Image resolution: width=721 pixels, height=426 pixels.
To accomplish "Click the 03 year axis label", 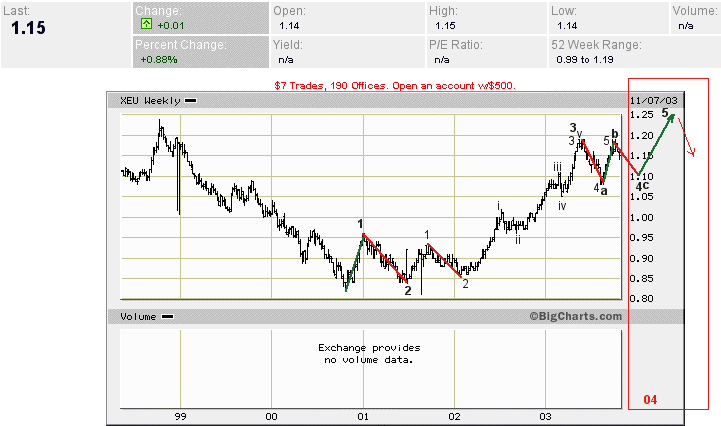I will [545, 416].
